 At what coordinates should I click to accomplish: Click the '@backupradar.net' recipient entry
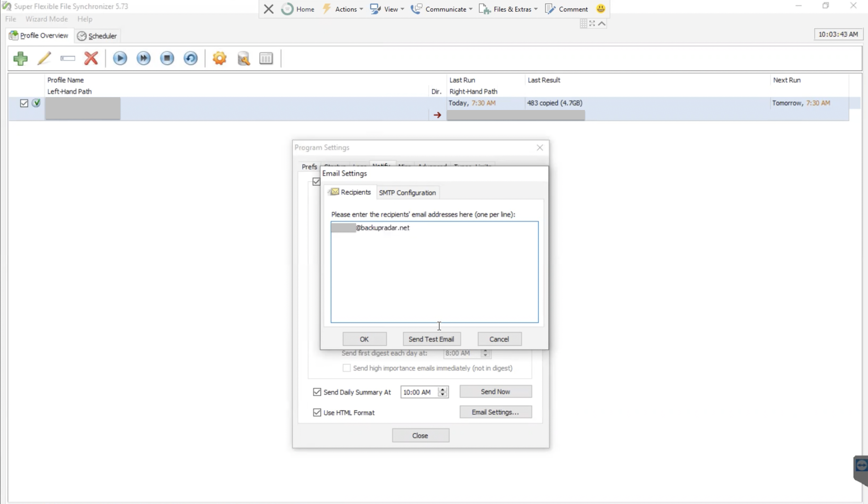[x=382, y=228]
